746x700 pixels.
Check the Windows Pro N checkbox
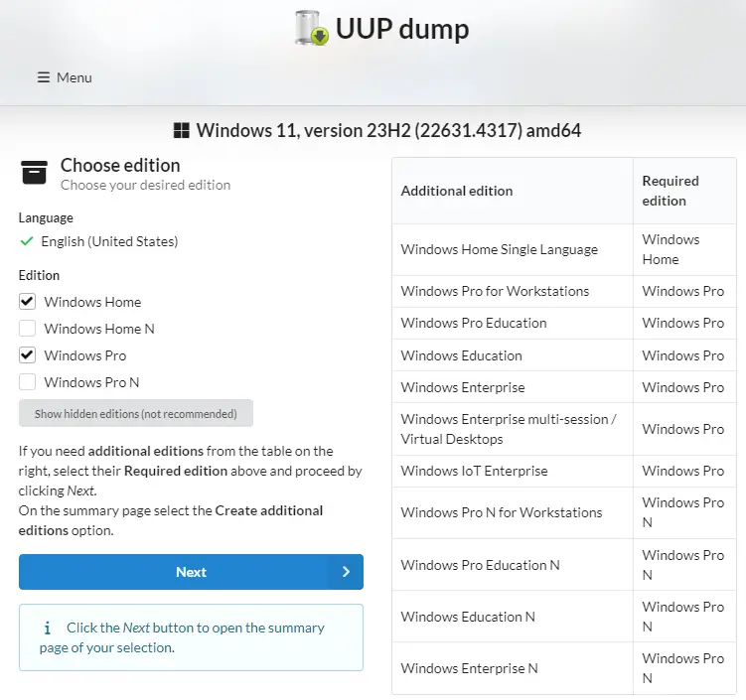pyautogui.click(x=27, y=382)
